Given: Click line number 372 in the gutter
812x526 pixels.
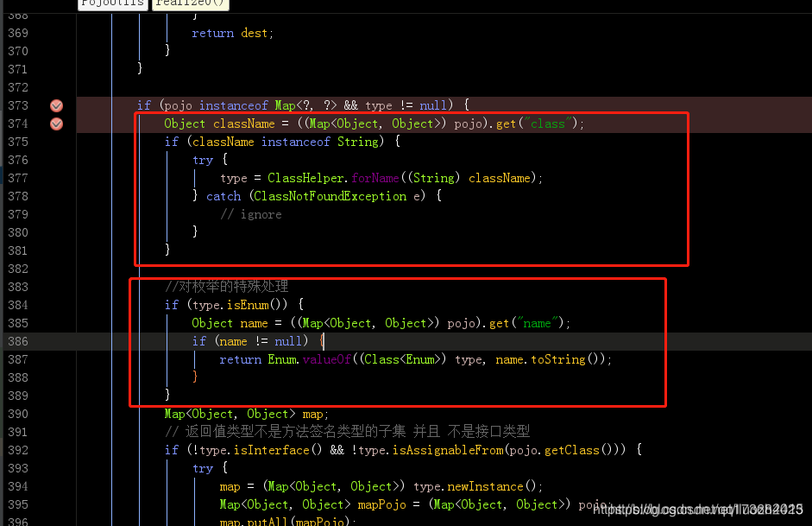Looking at the screenshot, I should pos(18,87).
